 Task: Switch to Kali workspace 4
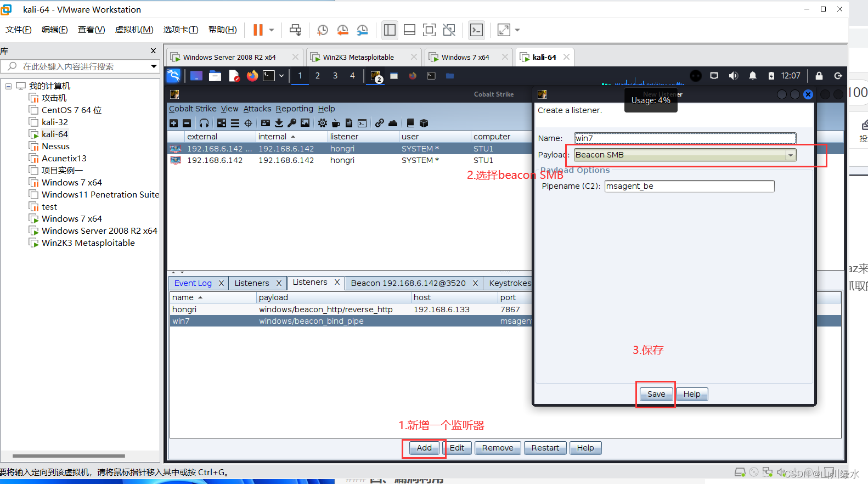352,76
